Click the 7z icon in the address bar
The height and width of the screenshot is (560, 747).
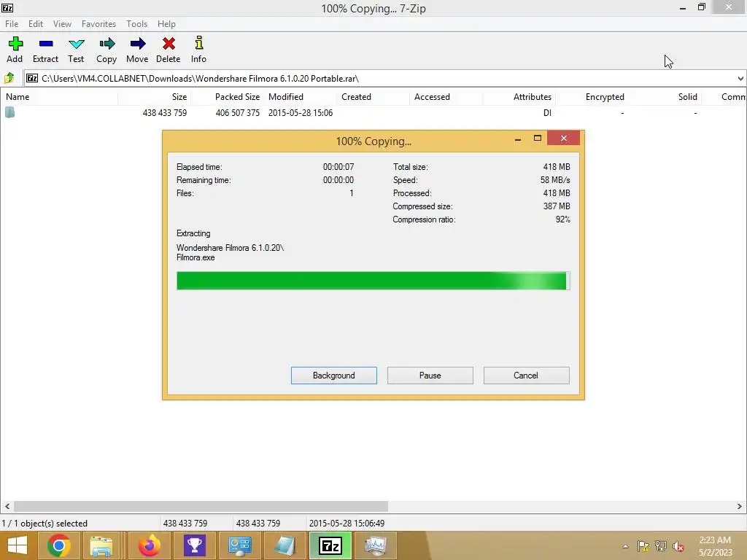coord(32,78)
